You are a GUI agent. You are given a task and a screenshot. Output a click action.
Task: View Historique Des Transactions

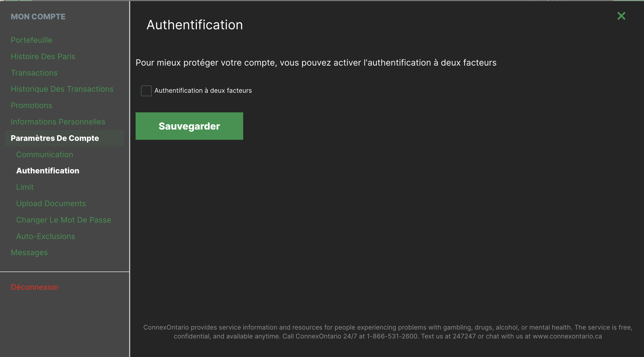(x=62, y=89)
